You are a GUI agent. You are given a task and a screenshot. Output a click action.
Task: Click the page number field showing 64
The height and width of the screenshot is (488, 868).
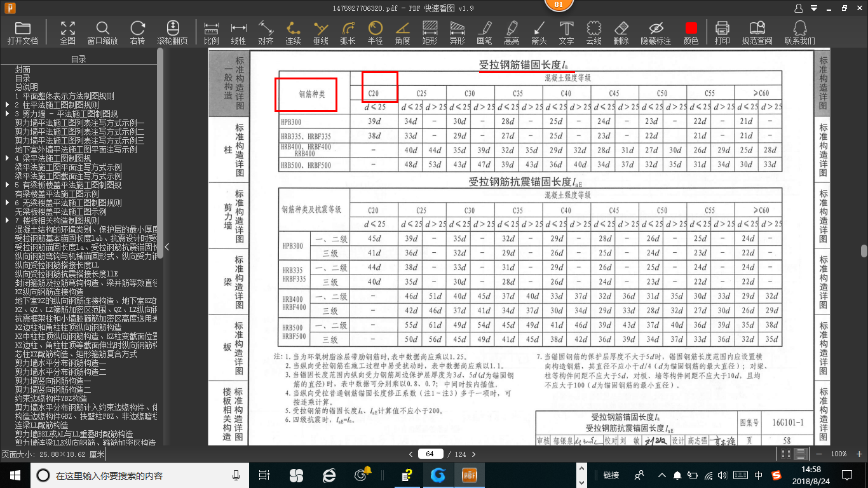click(x=430, y=454)
